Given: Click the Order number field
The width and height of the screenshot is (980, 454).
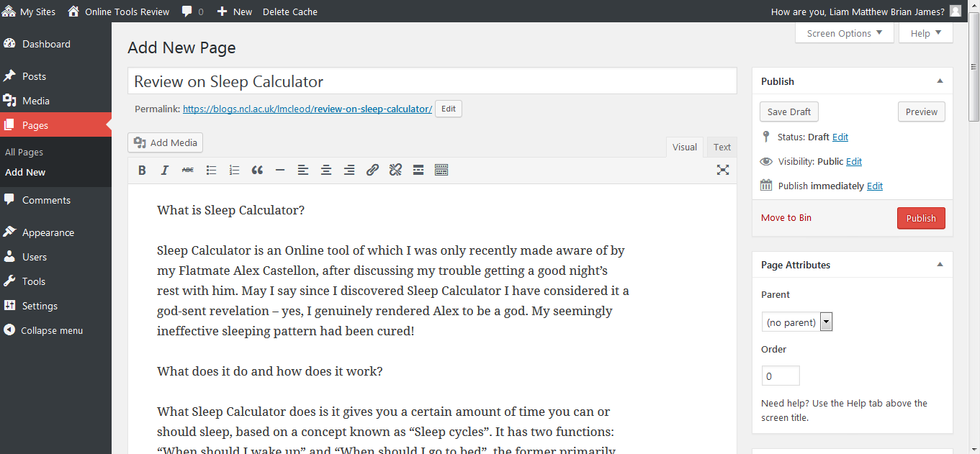Looking at the screenshot, I should pyautogui.click(x=781, y=376).
